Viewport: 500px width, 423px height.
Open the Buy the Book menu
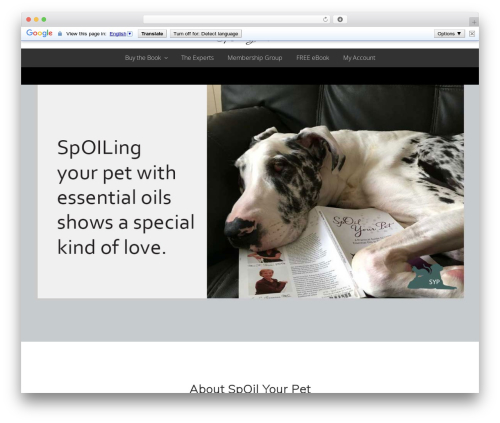(146, 58)
